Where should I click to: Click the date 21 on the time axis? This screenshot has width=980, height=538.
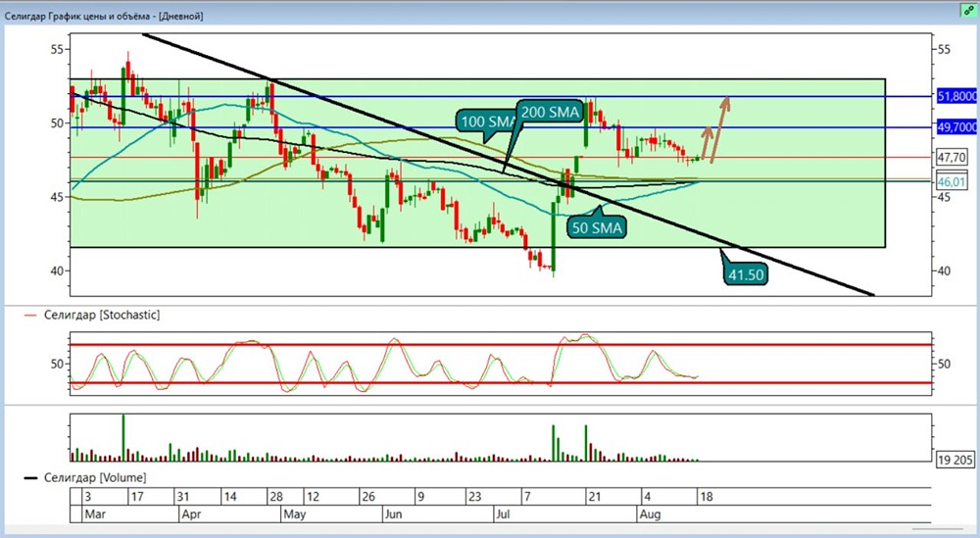pos(594,497)
